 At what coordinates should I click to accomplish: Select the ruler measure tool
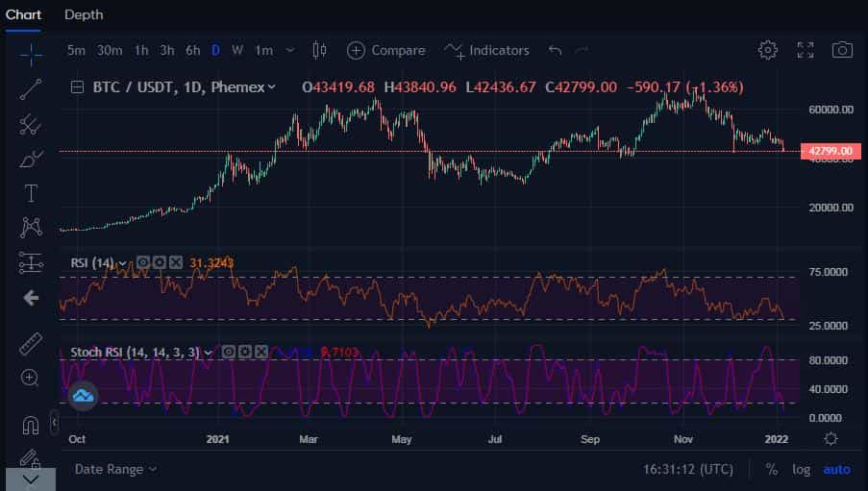pos(31,344)
